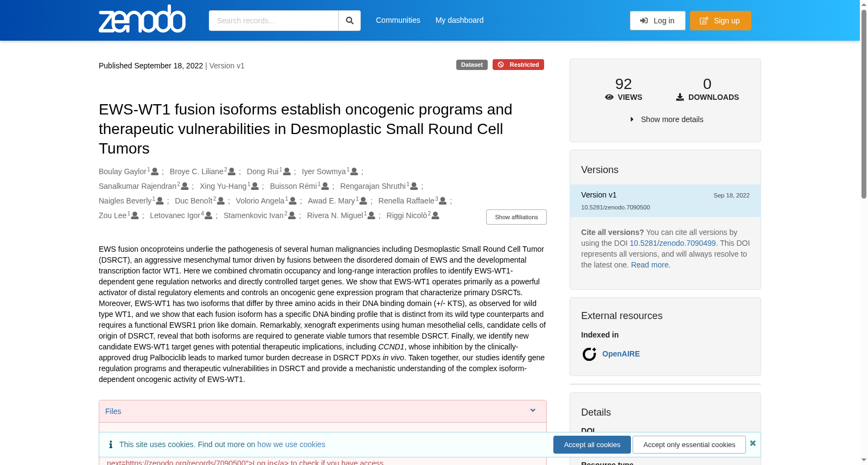The width and height of the screenshot is (868, 465).
Task: Open the OpenAIRE logo icon
Action: [x=589, y=354]
